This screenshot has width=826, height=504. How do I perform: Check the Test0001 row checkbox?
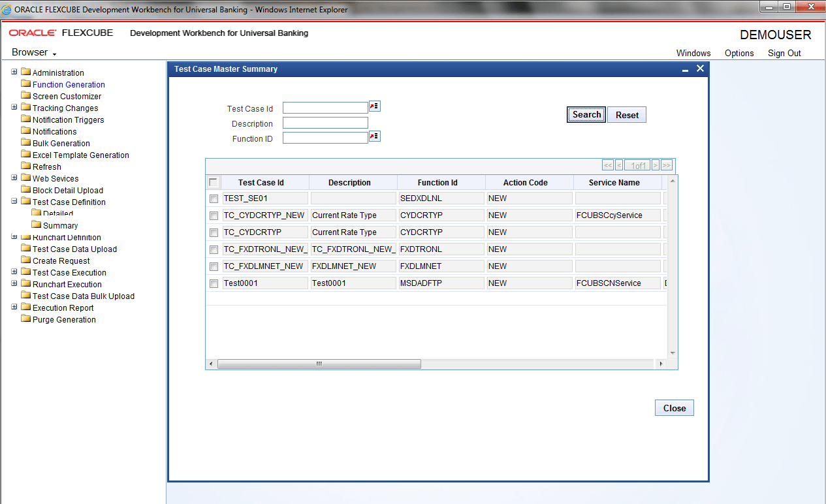(214, 283)
